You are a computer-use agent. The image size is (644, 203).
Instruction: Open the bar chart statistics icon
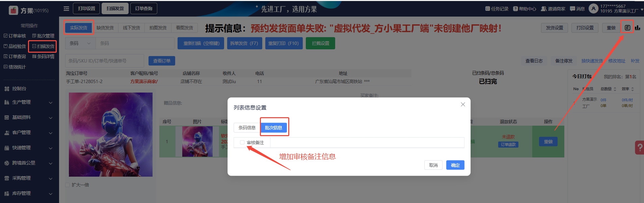(637, 28)
